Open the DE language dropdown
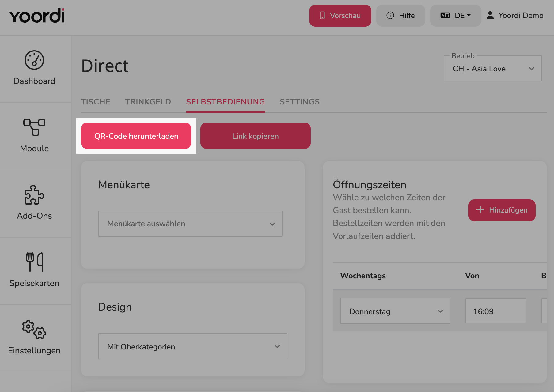Image resolution: width=554 pixels, height=392 pixels. 456,16
